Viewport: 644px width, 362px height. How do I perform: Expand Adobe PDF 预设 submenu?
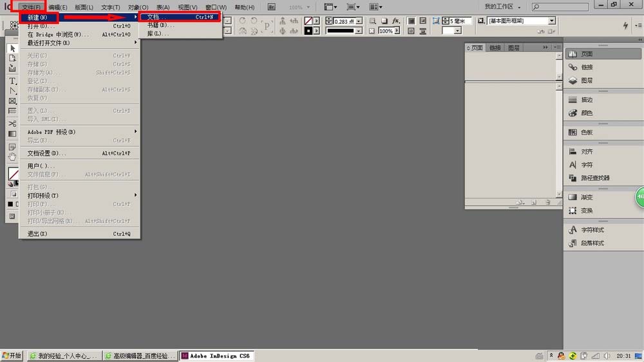79,132
